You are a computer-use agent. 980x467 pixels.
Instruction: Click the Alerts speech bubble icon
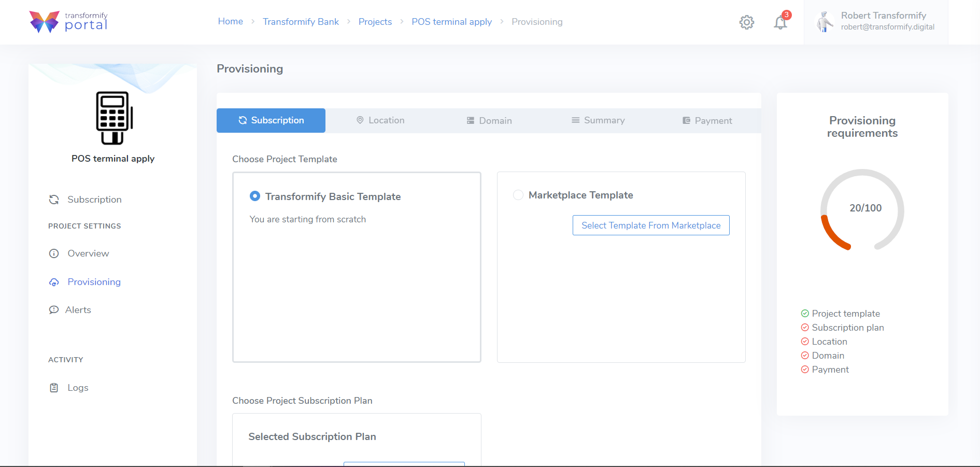tap(54, 310)
